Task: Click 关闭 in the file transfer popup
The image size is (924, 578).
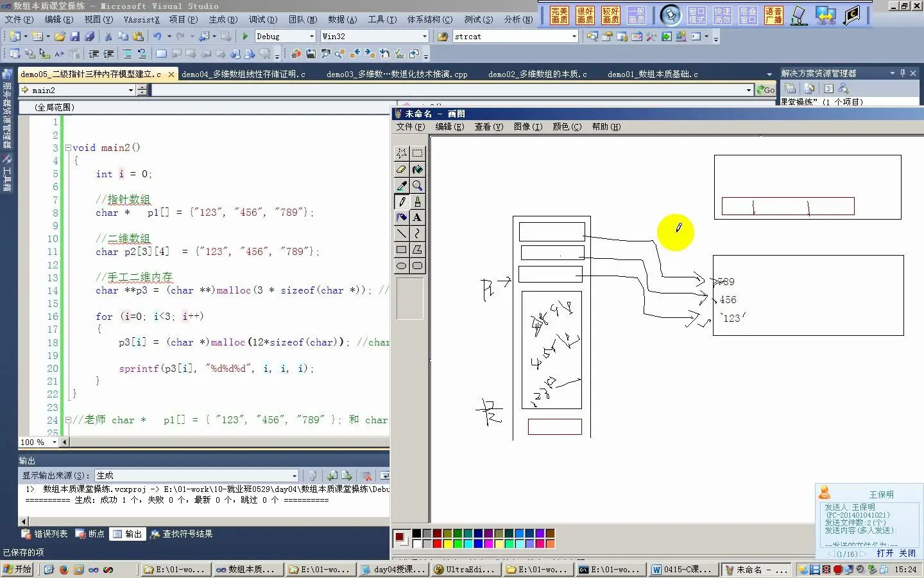Action: tap(907, 553)
